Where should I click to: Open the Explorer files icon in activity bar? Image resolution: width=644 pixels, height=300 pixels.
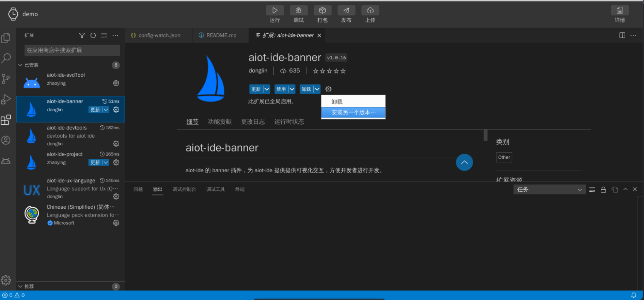click(6, 38)
